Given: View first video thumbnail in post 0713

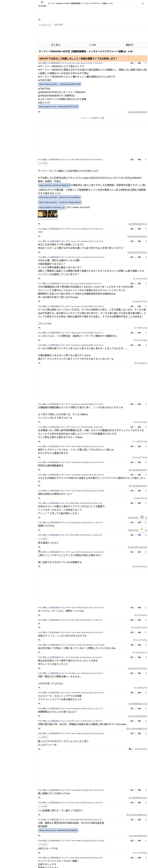Looking at the screenshot, I should coord(42,214).
